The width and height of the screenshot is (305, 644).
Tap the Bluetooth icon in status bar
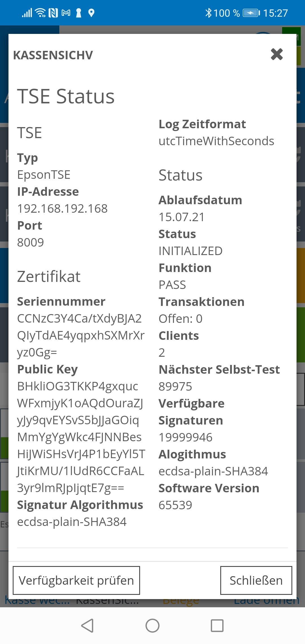pyautogui.click(x=208, y=13)
